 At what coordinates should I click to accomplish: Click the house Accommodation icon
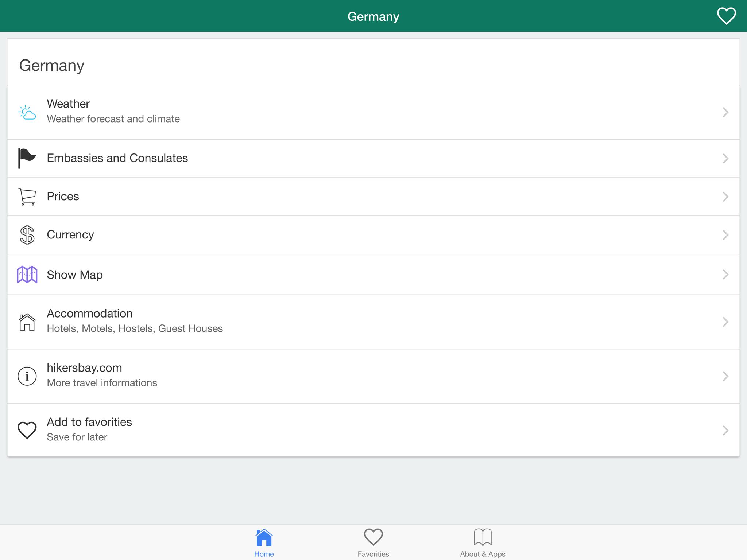click(x=27, y=322)
